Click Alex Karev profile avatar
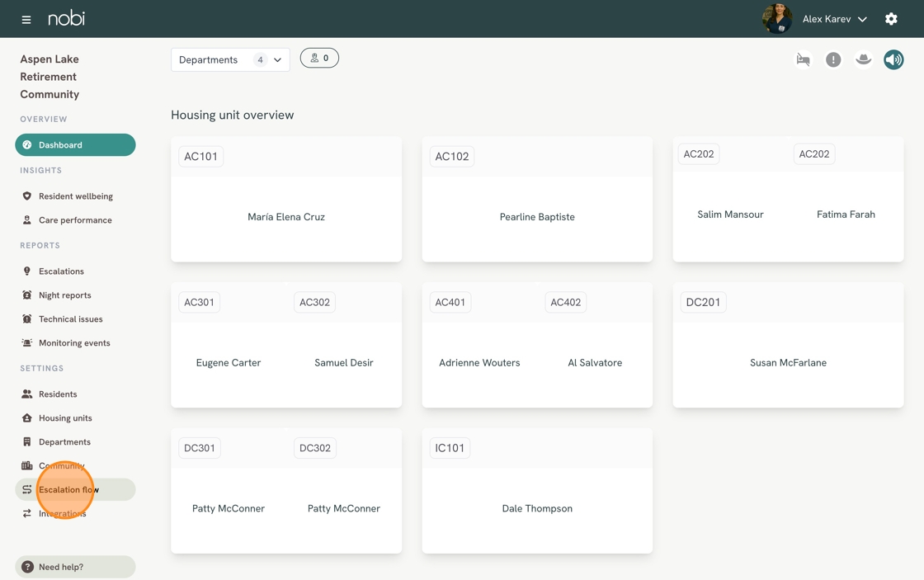The image size is (924, 580). click(x=776, y=19)
